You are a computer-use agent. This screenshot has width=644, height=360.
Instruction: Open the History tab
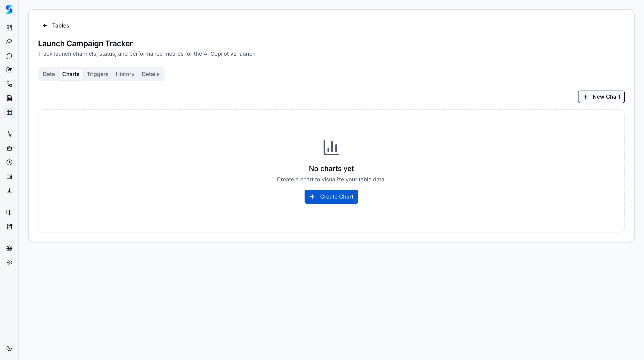(x=125, y=74)
